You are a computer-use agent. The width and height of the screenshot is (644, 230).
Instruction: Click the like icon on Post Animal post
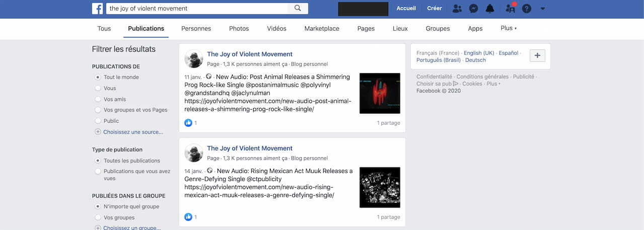pyautogui.click(x=188, y=123)
